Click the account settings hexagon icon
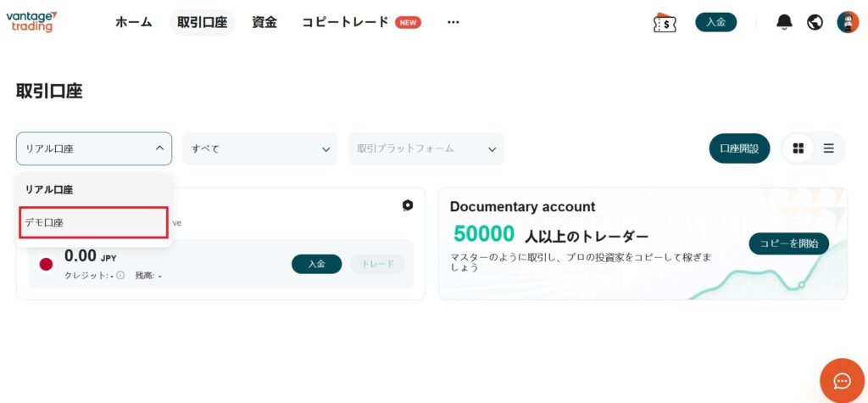Viewport: 868px width, 403px height. 408,205
